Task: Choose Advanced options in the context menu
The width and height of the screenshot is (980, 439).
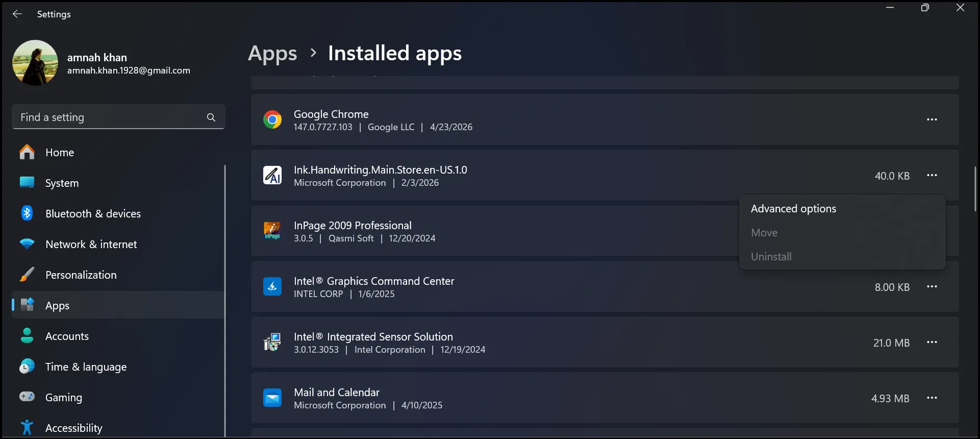Action: click(x=842, y=209)
